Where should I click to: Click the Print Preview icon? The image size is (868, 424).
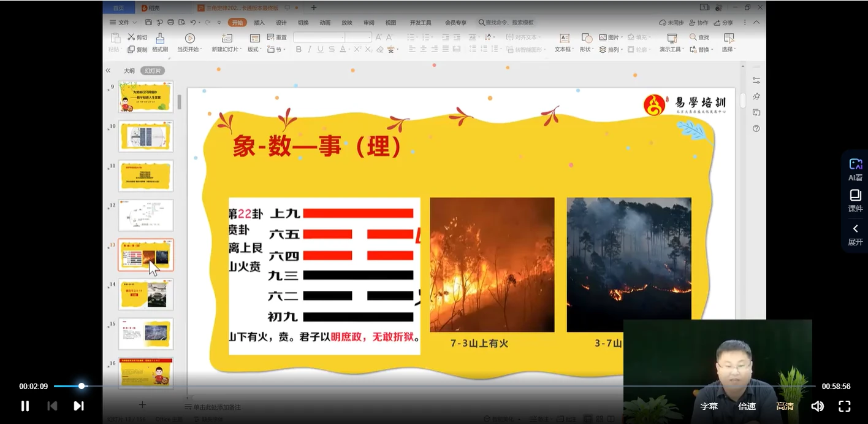(181, 22)
